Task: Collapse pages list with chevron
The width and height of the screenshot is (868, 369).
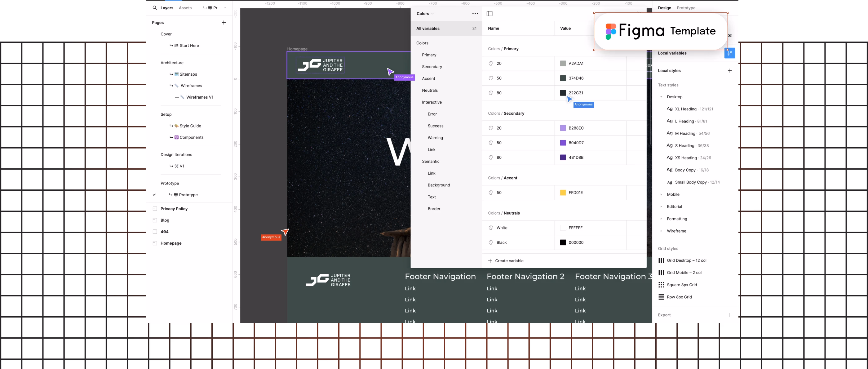Action: [225, 8]
